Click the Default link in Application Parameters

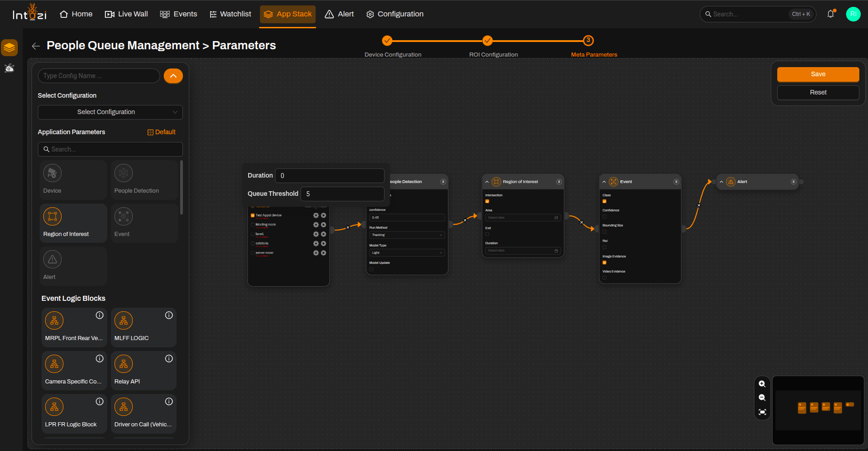(161, 132)
